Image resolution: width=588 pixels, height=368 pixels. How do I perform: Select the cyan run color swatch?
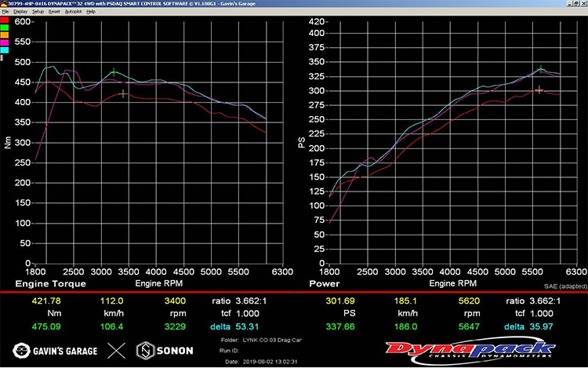(x=5, y=49)
